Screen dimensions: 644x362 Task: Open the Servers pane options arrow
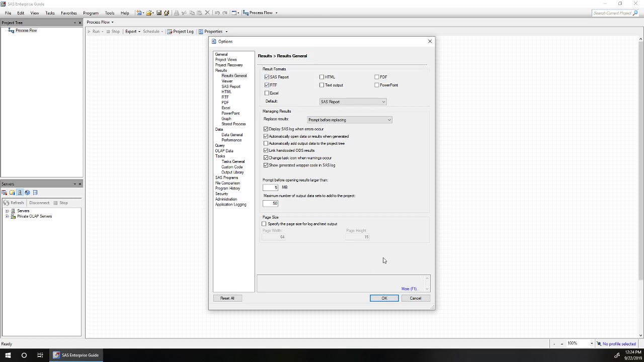pyautogui.click(x=74, y=184)
